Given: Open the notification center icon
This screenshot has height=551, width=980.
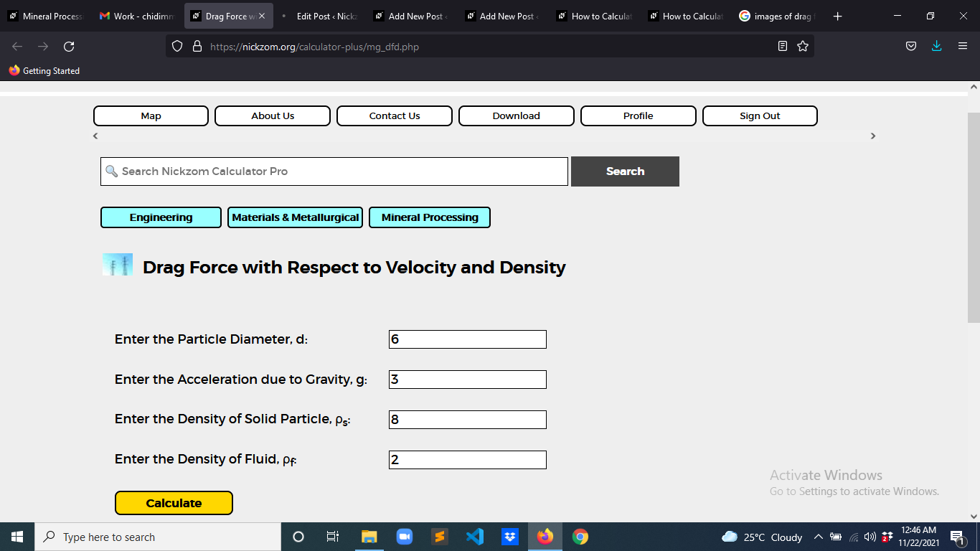Looking at the screenshot, I should pyautogui.click(x=957, y=537).
